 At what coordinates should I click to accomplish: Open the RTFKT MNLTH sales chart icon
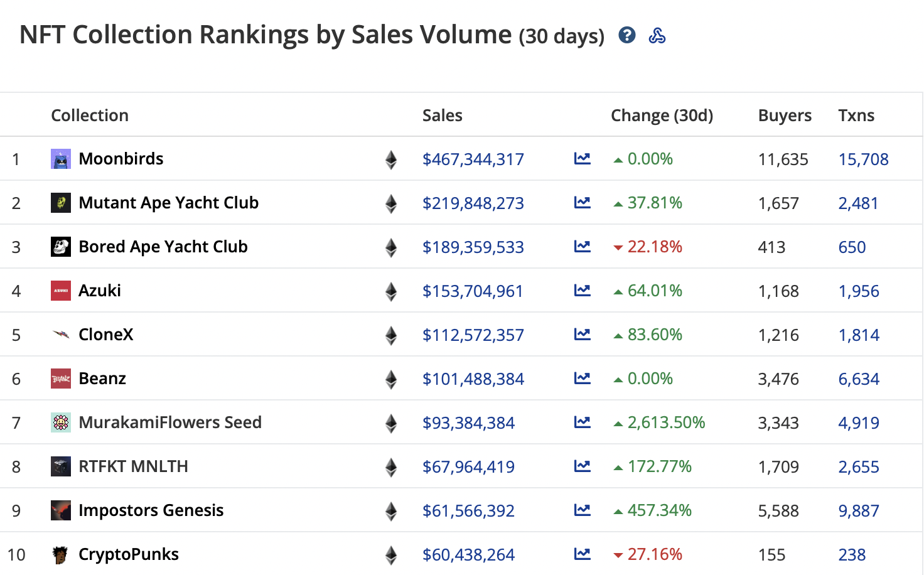click(583, 466)
